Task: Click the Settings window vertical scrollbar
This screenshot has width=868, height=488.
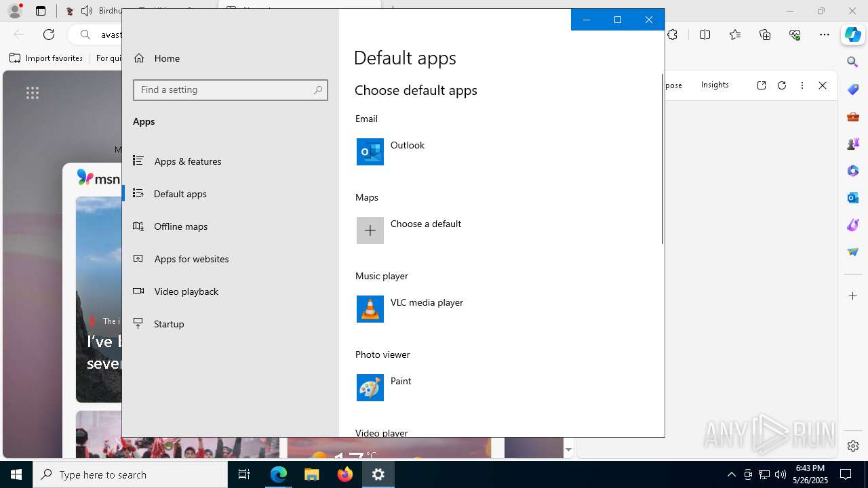Action: tap(662, 159)
